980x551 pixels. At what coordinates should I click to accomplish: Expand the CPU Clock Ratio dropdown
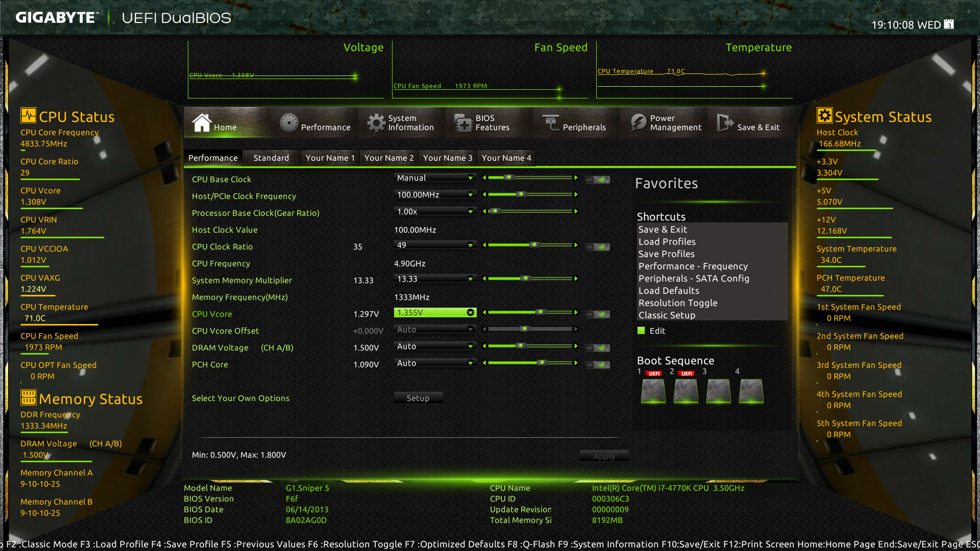[x=470, y=245]
